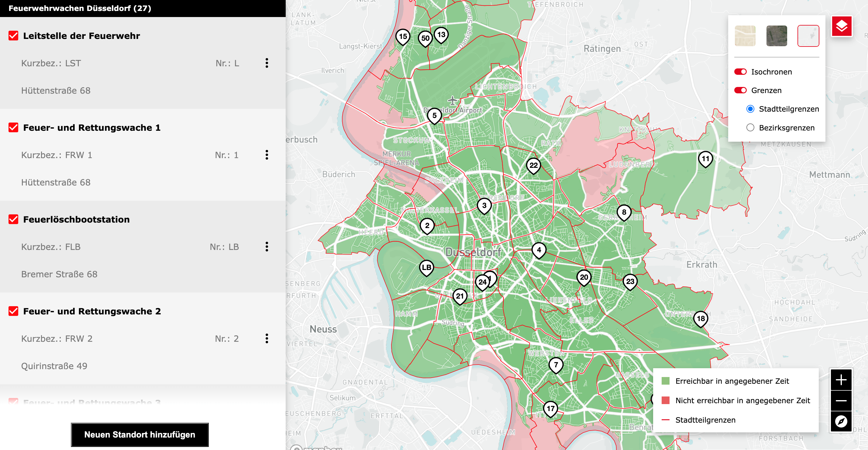Click Kurzbez.: FRW 2 label
The width and height of the screenshot is (868, 450).
[x=57, y=338]
